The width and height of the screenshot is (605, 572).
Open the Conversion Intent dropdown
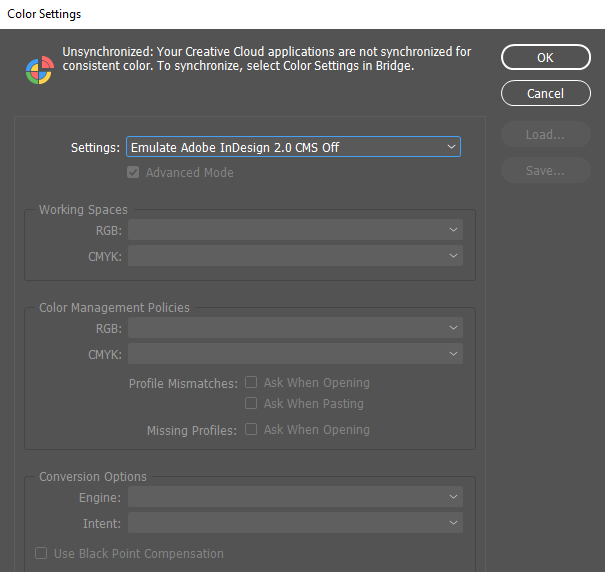pos(295,523)
